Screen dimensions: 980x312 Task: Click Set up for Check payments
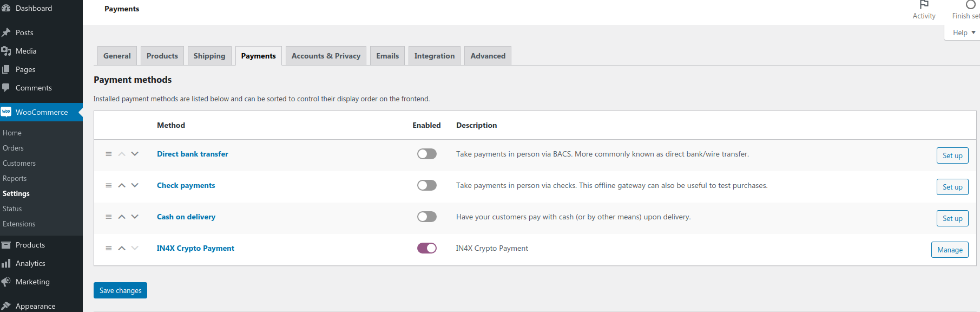click(952, 187)
